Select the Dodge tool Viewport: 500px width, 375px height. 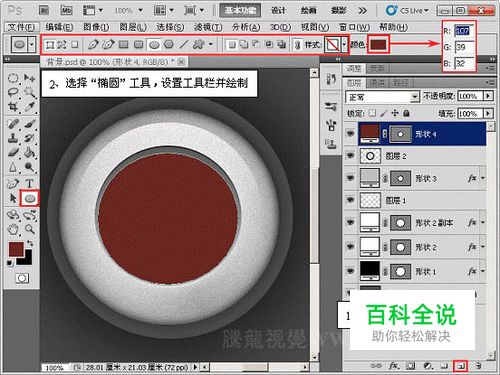tap(29, 167)
